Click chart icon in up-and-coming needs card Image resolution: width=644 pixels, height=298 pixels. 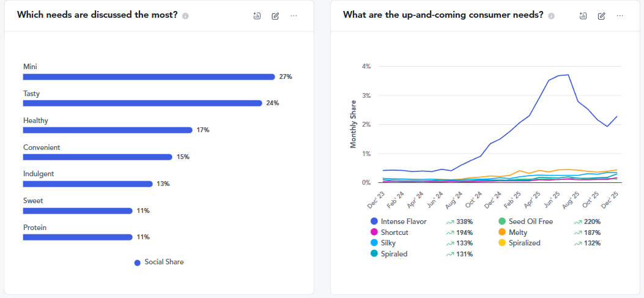583,16
